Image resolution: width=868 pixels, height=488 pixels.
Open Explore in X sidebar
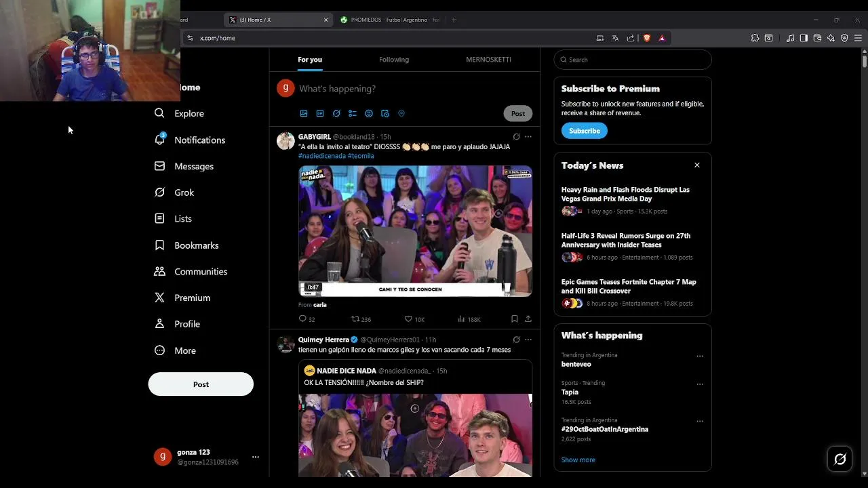(179, 113)
